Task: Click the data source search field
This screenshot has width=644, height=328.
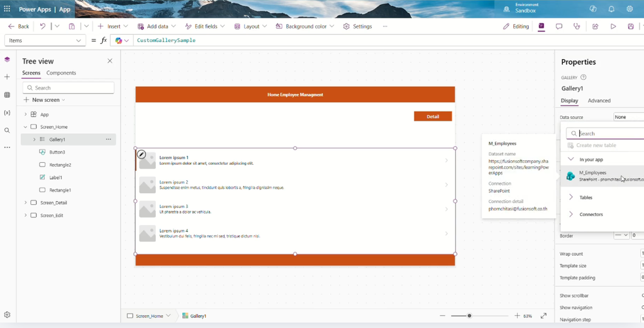Action: (605, 133)
